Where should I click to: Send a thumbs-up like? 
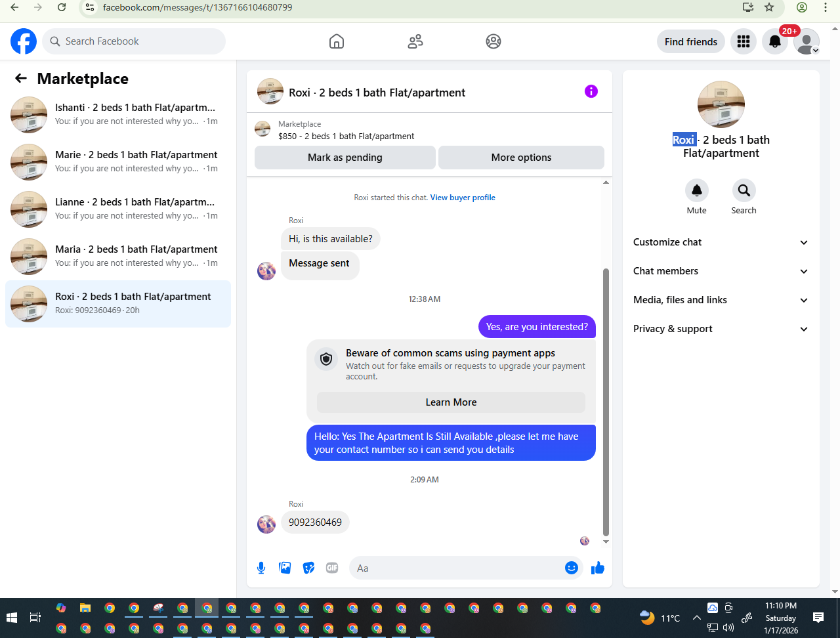point(597,568)
